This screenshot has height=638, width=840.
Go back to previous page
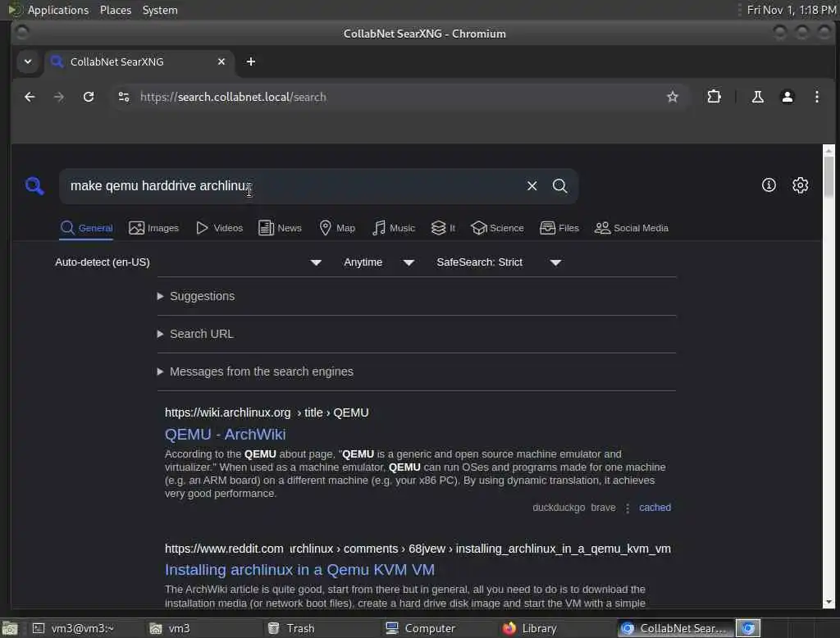click(30, 97)
